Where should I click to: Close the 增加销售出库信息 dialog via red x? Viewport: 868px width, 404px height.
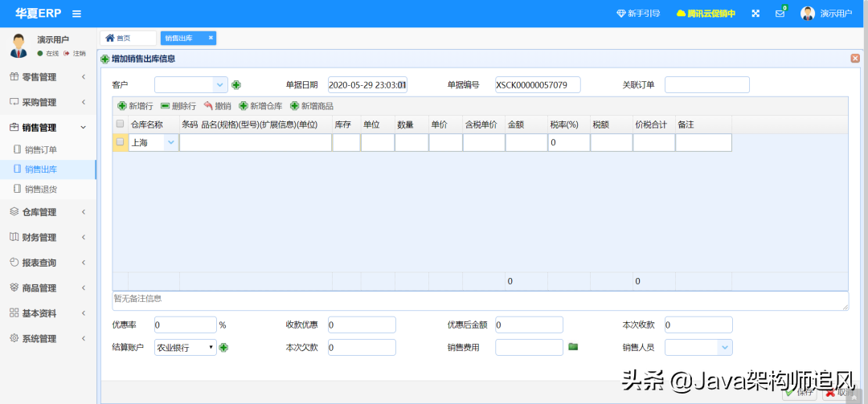tap(855, 58)
